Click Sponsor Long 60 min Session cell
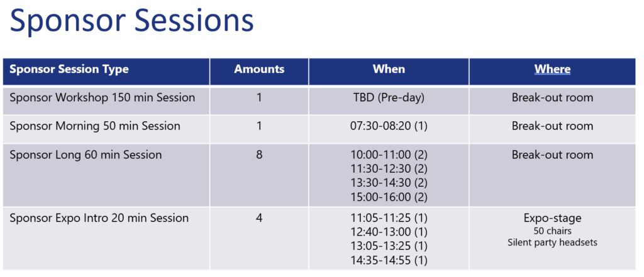This screenshot has width=644, height=277. point(86,155)
